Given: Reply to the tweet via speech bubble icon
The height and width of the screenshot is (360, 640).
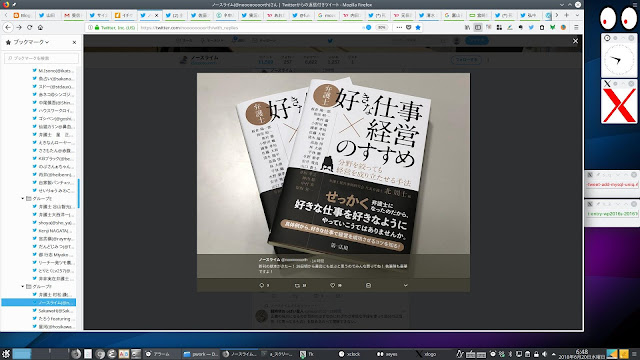Looking at the screenshot, I should [262, 285].
